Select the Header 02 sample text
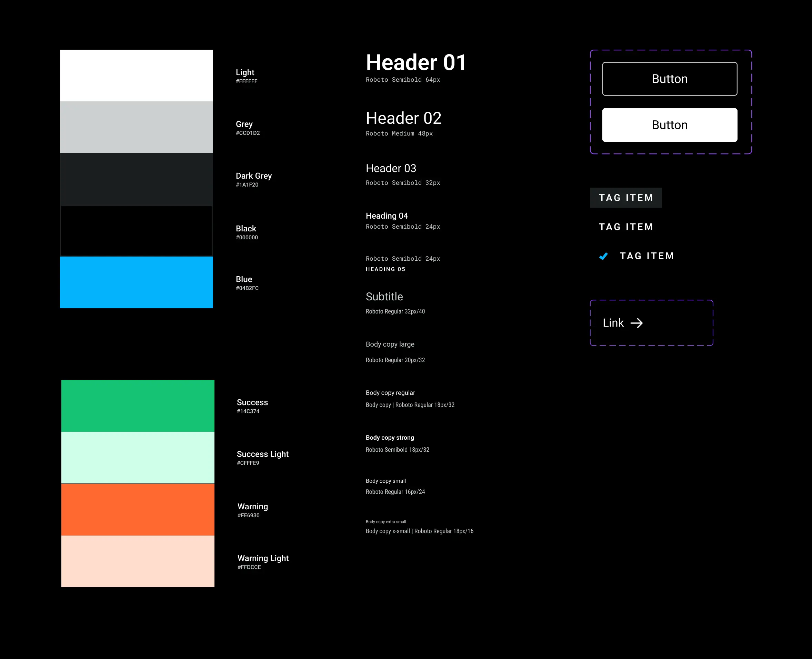This screenshot has height=659, width=812. pos(403,118)
